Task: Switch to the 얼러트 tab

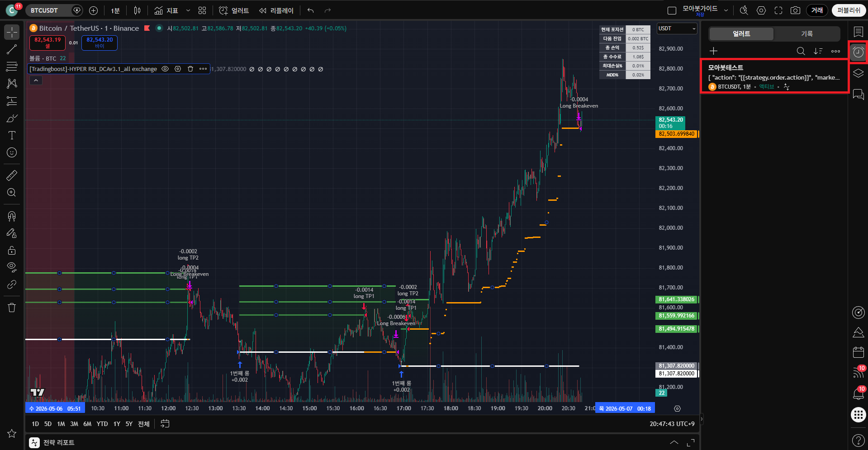Action: point(741,34)
